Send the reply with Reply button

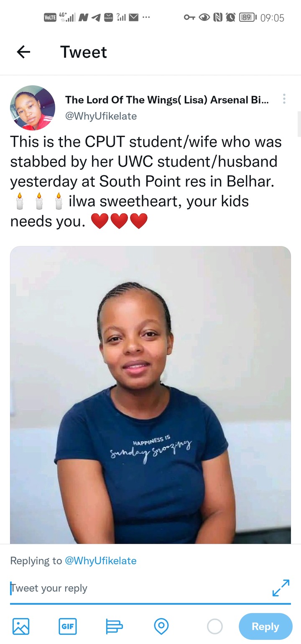click(265, 626)
